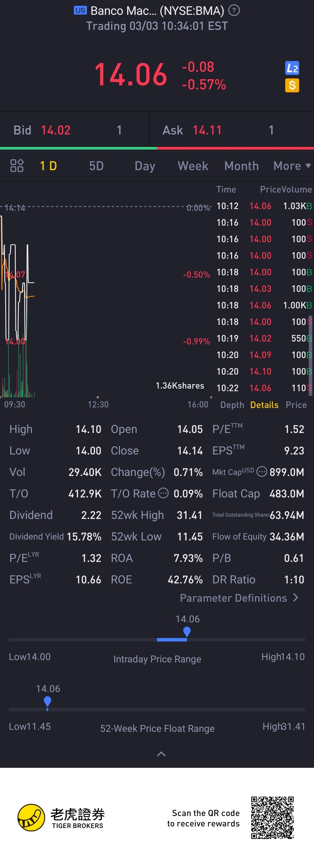
Task: Switch to the Day chart tab
Action: (145, 166)
